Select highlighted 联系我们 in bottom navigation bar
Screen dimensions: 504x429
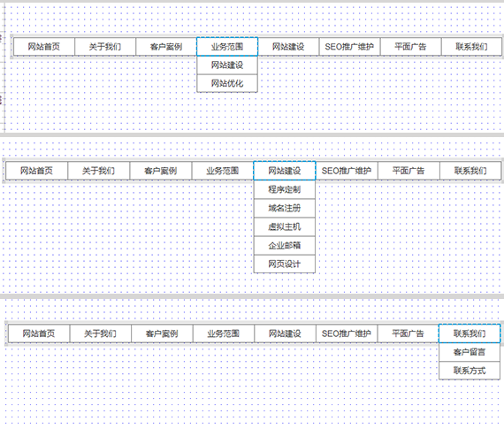(x=470, y=333)
